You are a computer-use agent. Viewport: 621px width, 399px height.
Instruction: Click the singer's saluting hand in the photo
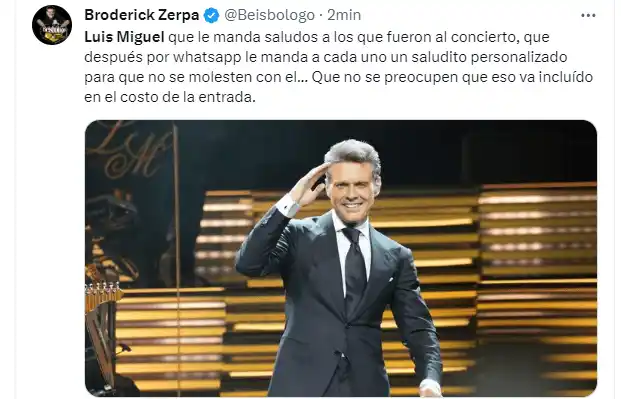coord(310,185)
